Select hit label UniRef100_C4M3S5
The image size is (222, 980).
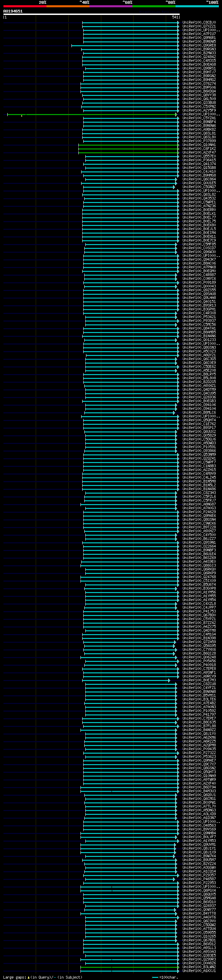pyautogui.click(x=199, y=60)
